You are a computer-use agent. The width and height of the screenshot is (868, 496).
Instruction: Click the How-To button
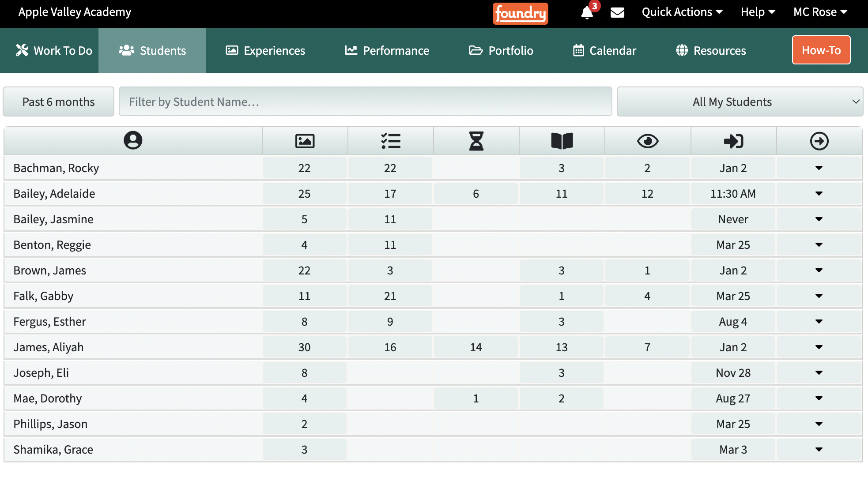coord(821,50)
